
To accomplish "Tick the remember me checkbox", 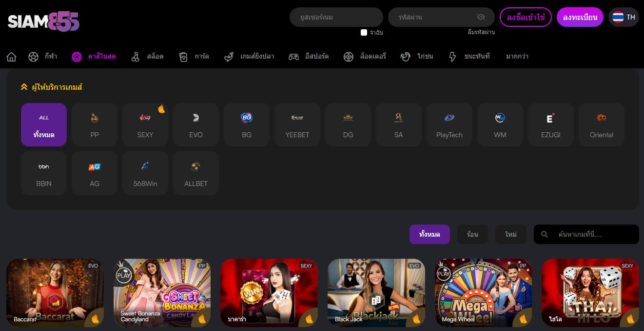I will point(364,33).
